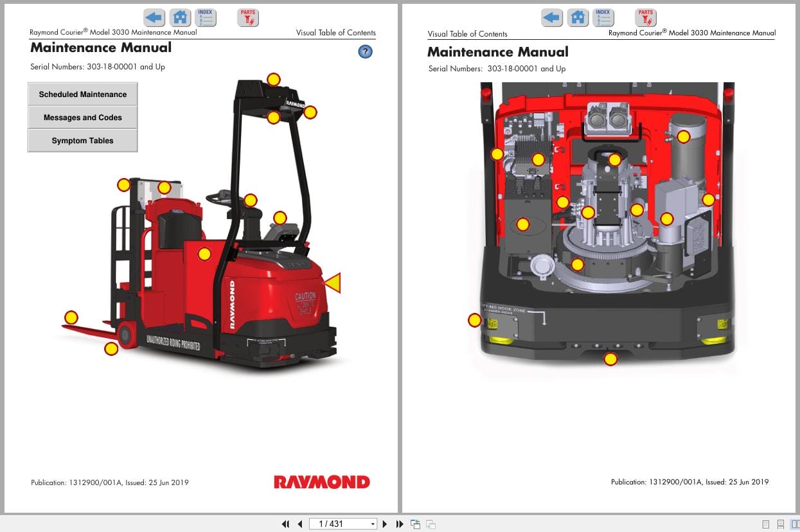This screenshot has height=532, width=800.
Task: Open the INDEX icon on the left page
Action: coord(205,17)
